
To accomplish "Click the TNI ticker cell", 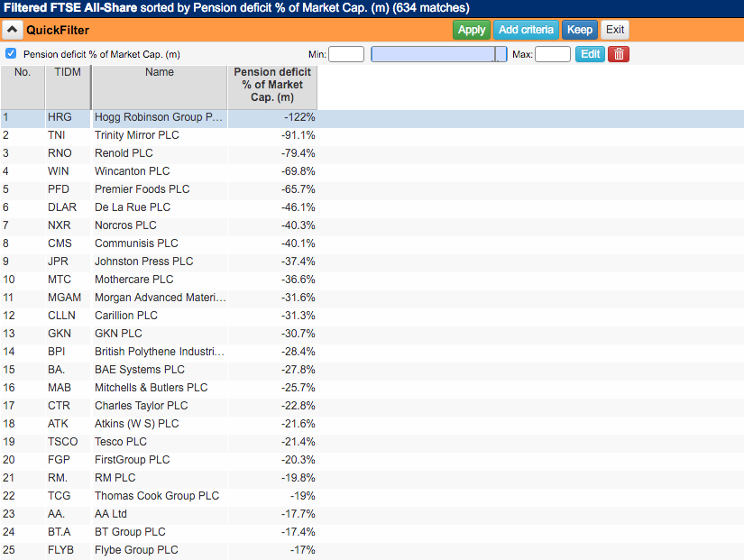I will click(x=68, y=135).
